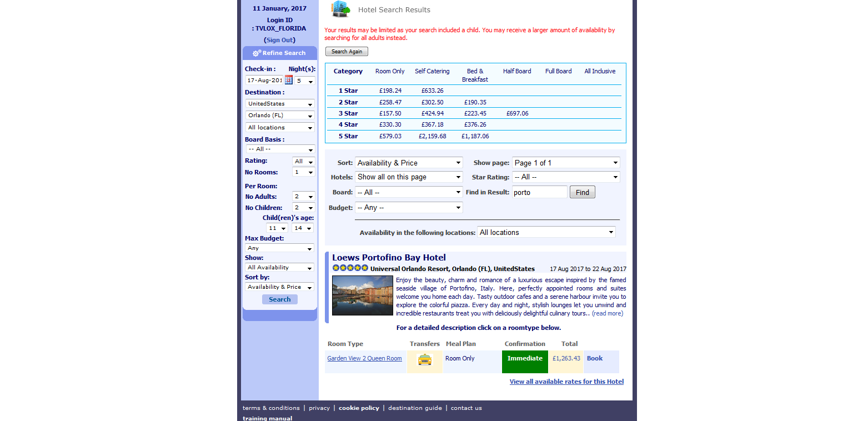
Task: Click the 1 Star Room Only price £198.24
Action: (390, 91)
